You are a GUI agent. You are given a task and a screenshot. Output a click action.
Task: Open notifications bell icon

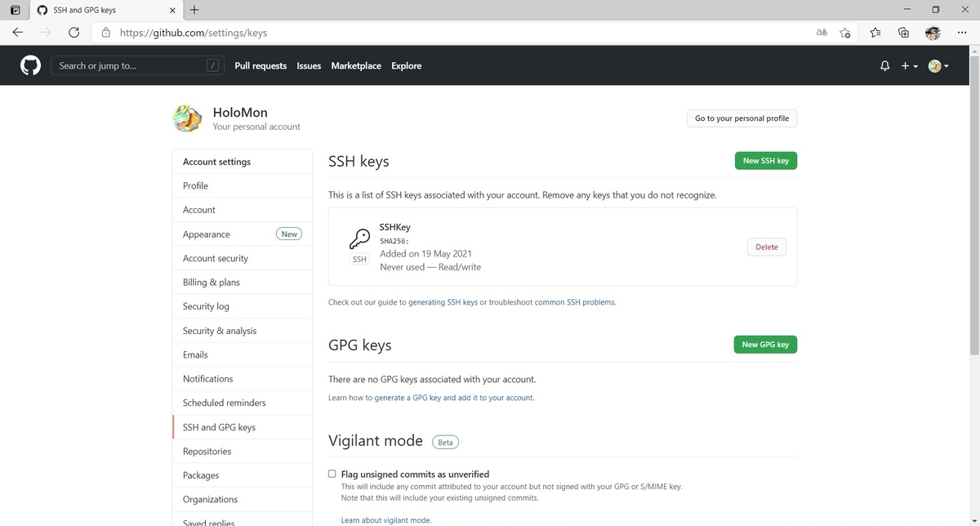(884, 66)
